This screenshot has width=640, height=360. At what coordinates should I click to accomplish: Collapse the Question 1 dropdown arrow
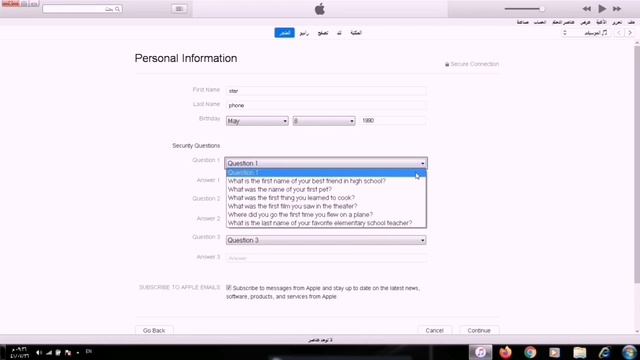pyautogui.click(x=422, y=163)
